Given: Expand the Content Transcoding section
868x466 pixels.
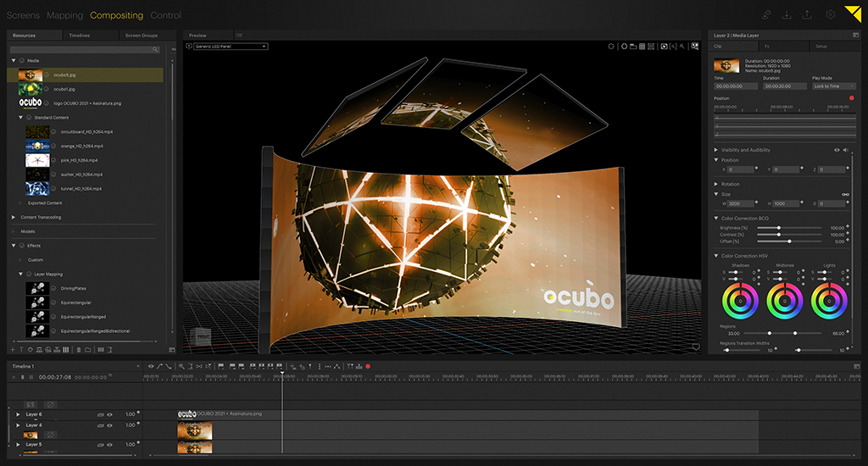Looking at the screenshot, I should (x=14, y=217).
